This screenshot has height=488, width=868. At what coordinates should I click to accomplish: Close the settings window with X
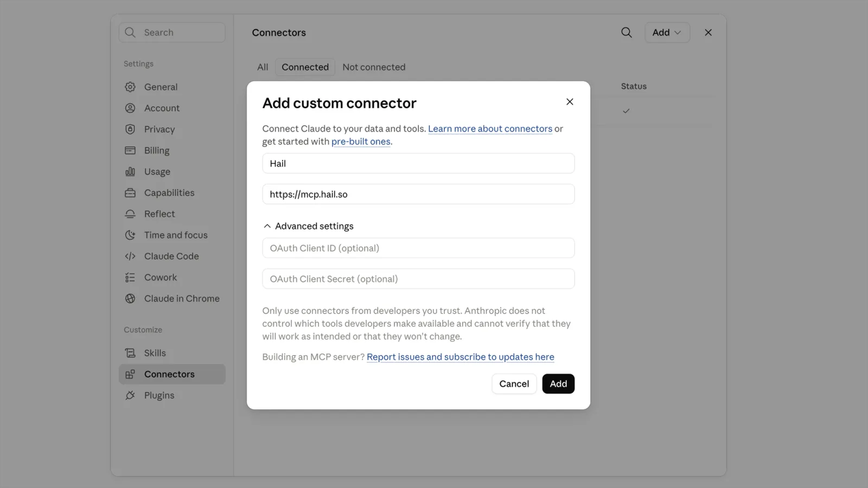point(708,33)
